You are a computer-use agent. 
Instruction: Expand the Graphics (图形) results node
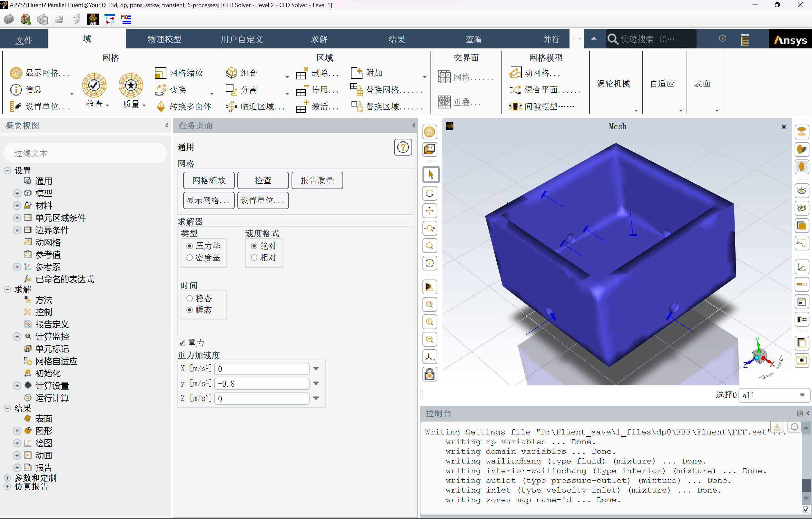[x=17, y=431]
